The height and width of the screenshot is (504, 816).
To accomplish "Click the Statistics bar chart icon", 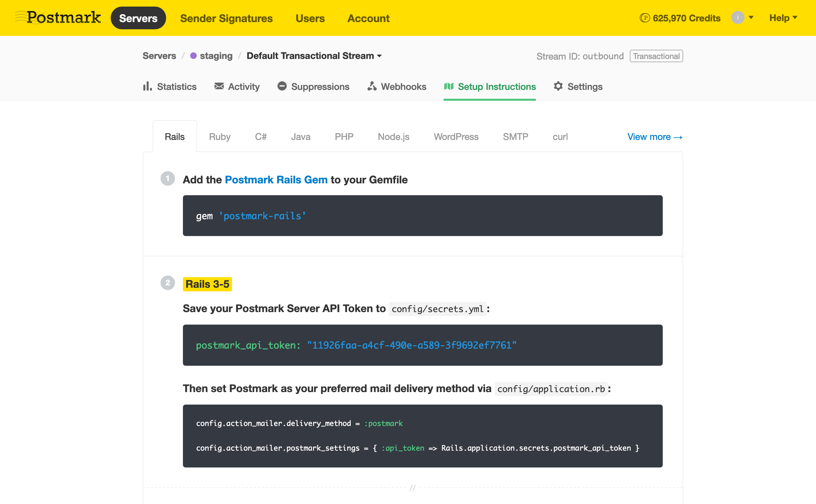I will [x=147, y=86].
